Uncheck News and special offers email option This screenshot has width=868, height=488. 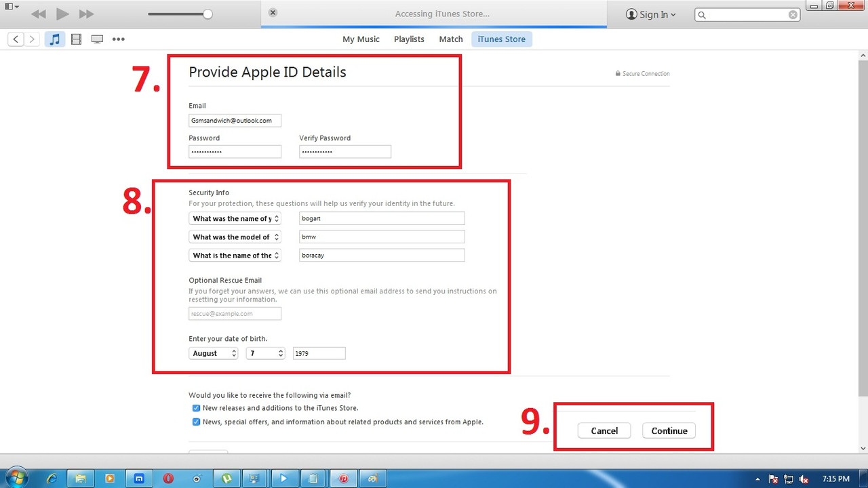click(x=196, y=422)
